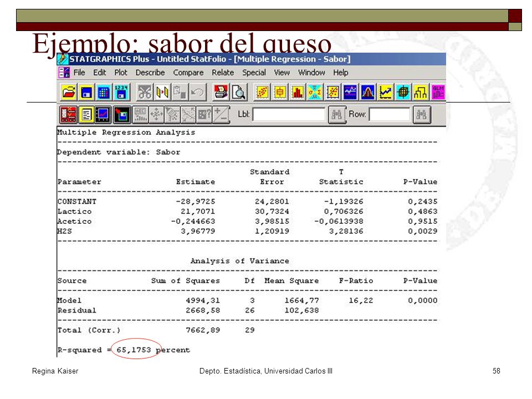This screenshot has height=399, width=532.
Task: Open the Edit menu
Action: click(x=99, y=73)
